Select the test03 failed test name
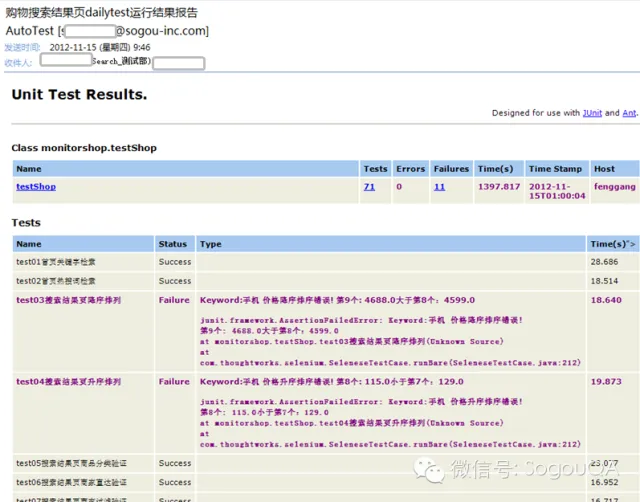 pyautogui.click(x=69, y=300)
